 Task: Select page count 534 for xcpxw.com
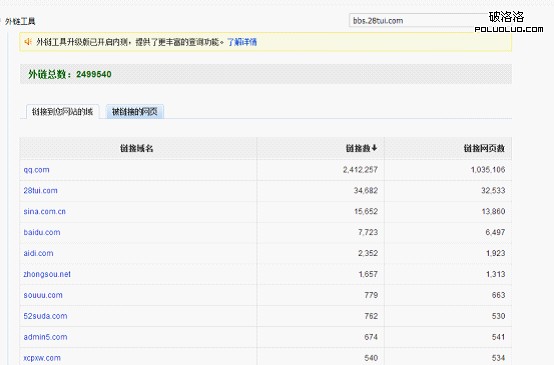pos(499,358)
